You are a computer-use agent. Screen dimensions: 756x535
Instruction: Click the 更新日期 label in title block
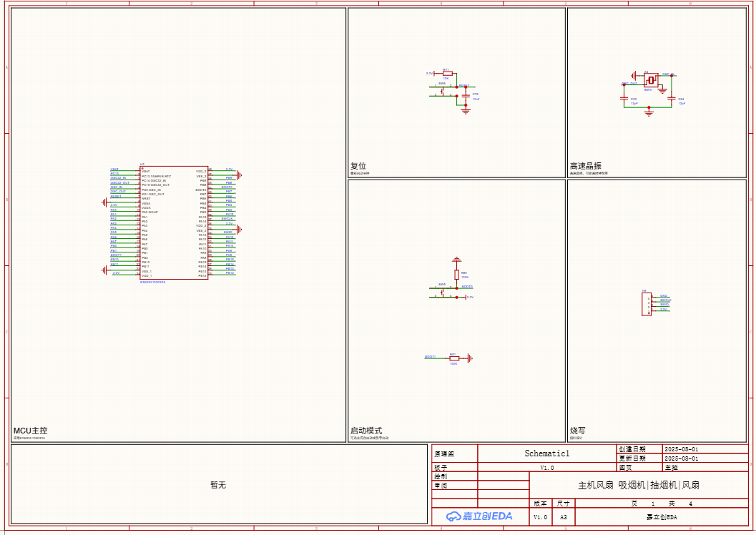[632, 458]
